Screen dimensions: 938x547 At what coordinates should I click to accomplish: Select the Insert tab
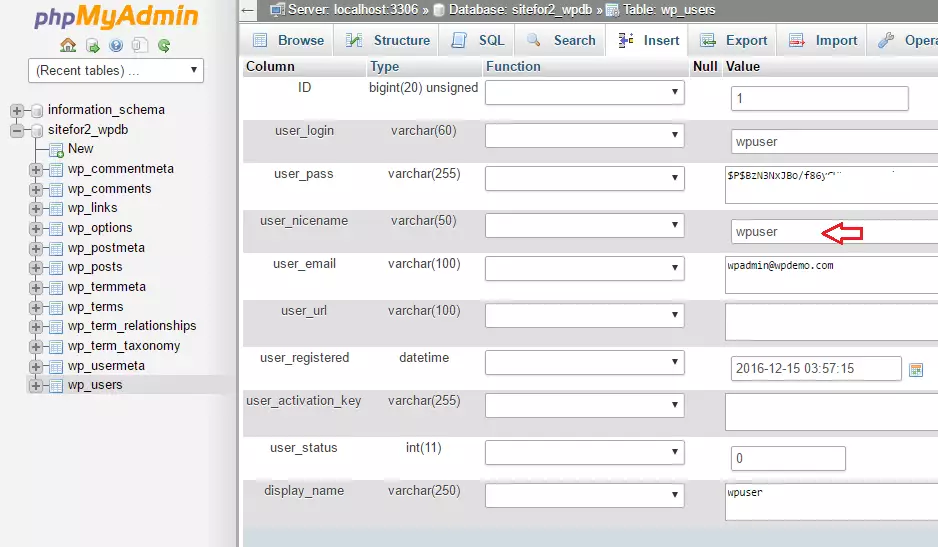pos(648,40)
